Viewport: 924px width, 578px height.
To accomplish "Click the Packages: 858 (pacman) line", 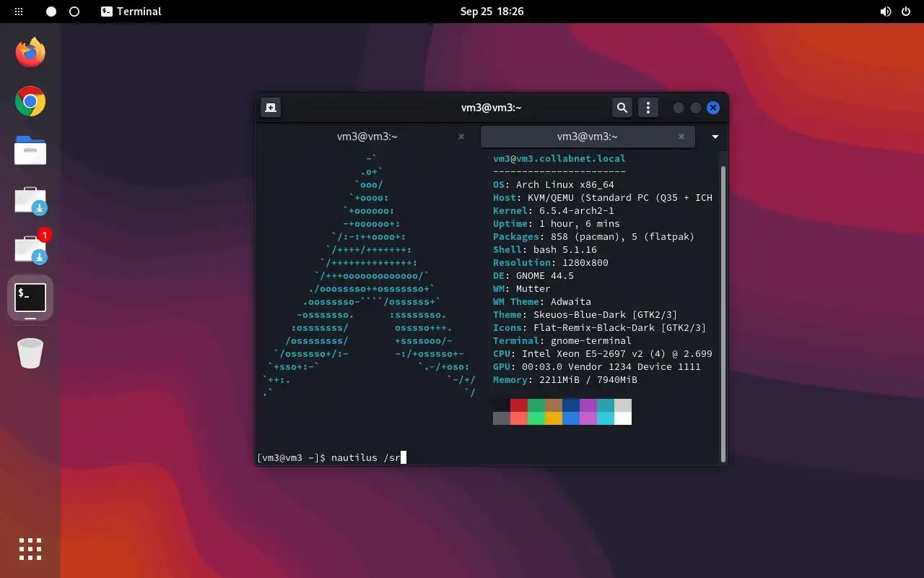I will (x=594, y=237).
